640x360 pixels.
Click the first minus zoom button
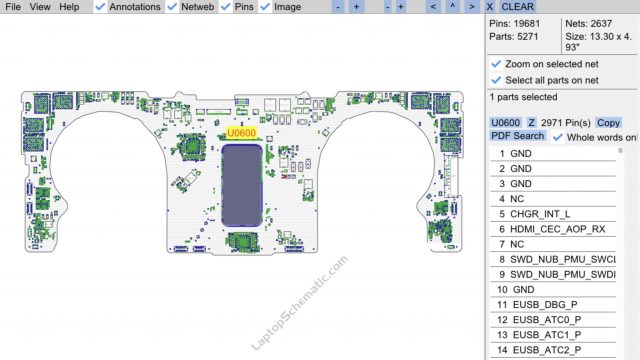coord(338,7)
